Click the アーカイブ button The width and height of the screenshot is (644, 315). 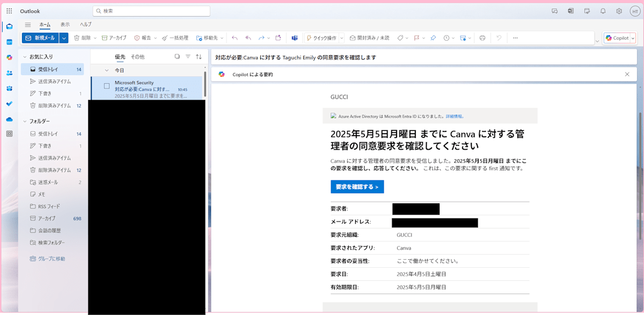coord(114,38)
